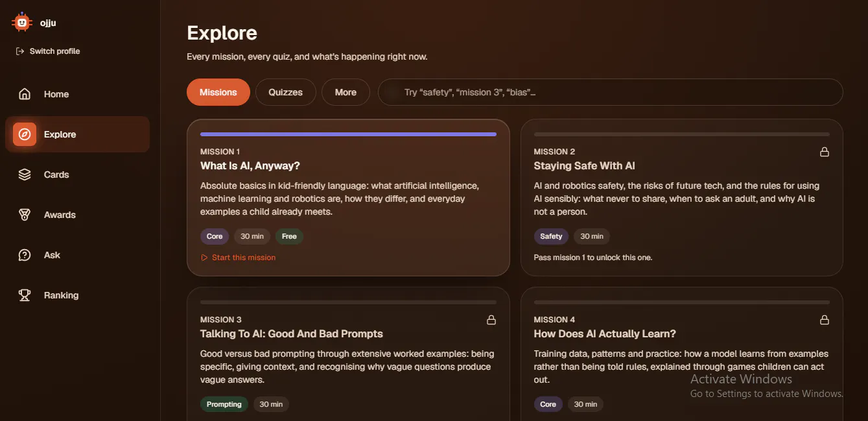View the Ranking page from sidebar
The image size is (868, 421).
tap(77, 295)
